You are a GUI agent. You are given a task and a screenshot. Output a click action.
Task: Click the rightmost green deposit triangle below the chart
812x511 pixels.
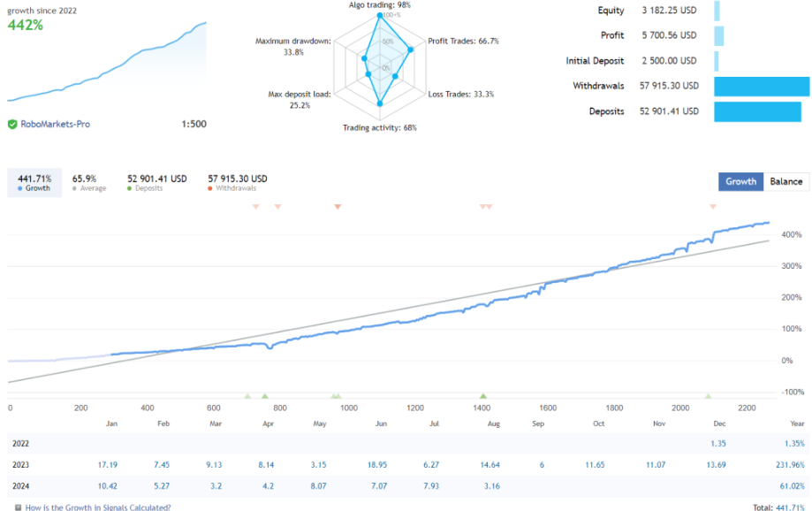708,396
